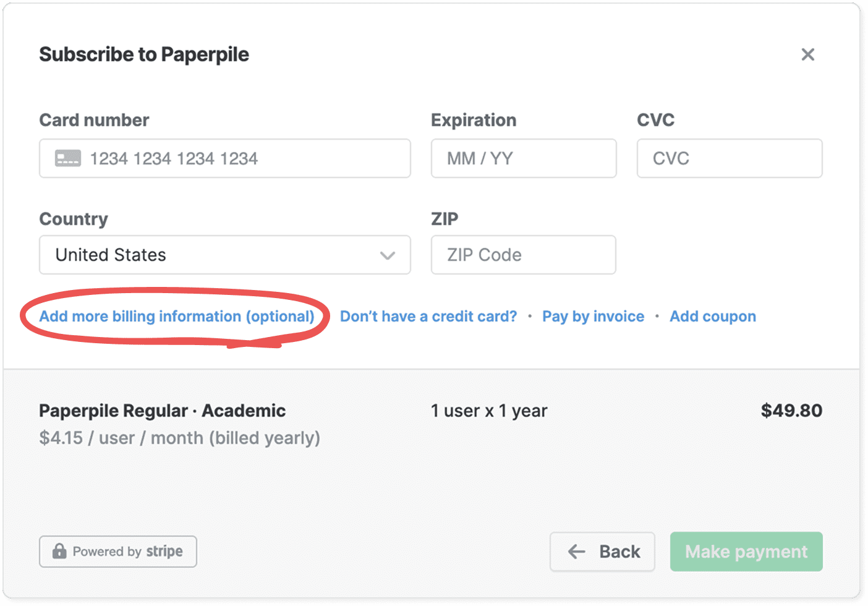The height and width of the screenshot is (606, 868).
Task: Open the Add coupon link
Action: pyautogui.click(x=713, y=317)
